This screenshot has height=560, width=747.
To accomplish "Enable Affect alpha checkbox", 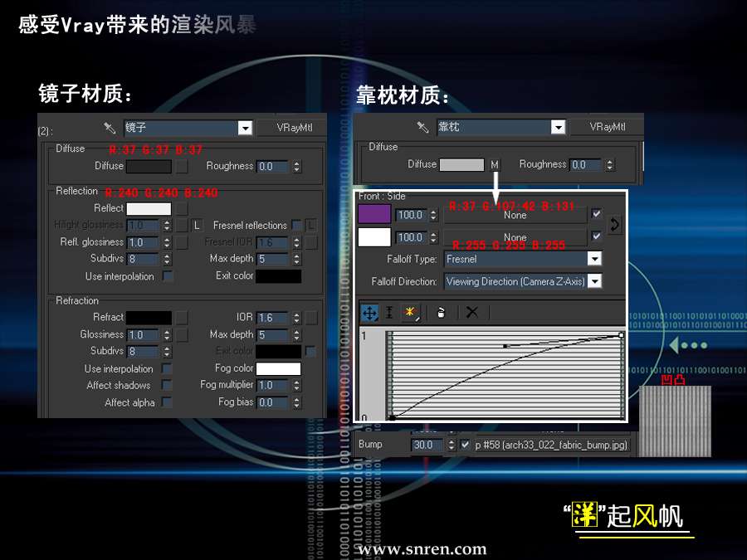I will [167, 402].
